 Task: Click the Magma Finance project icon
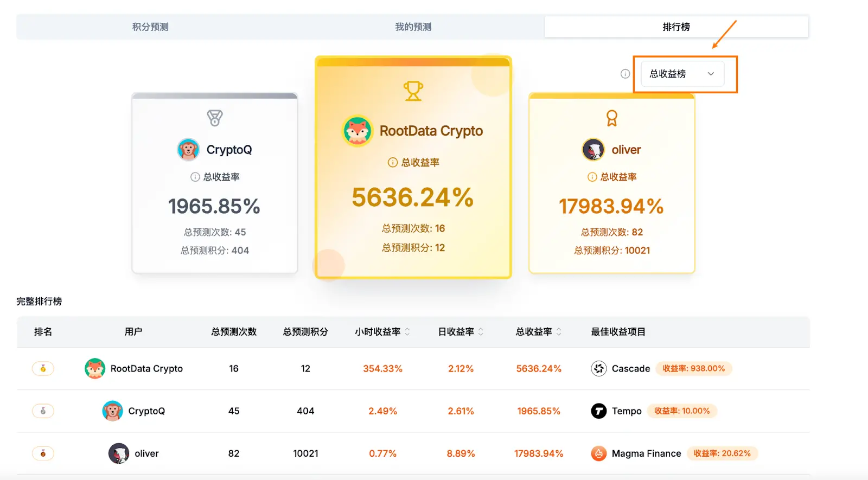[x=598, y=453]
